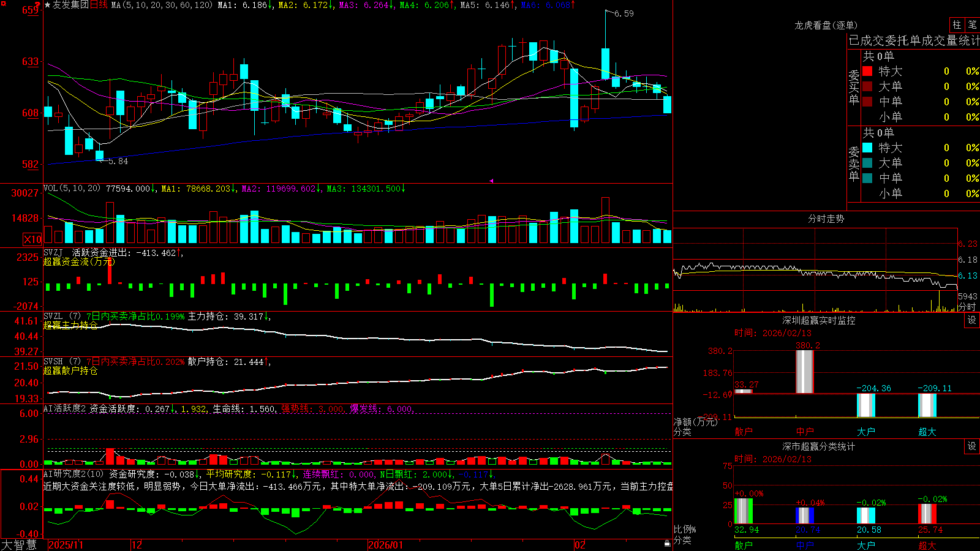Click the 12 month marker on timeline

137,545
